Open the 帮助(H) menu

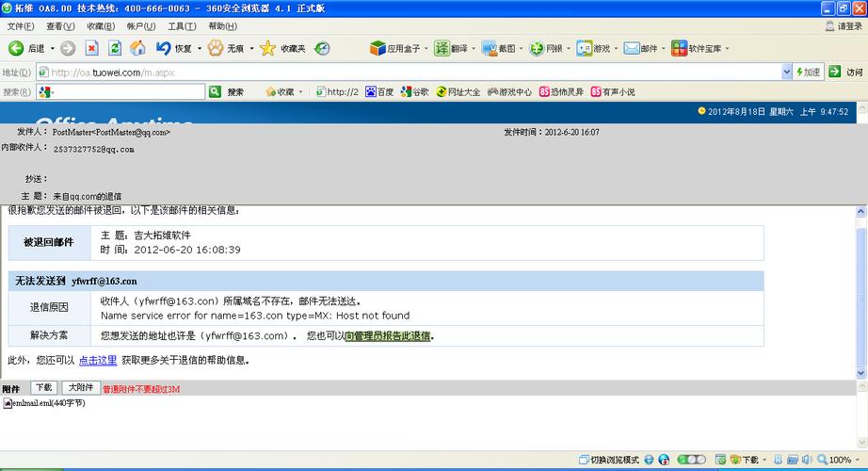coord(222,26)
